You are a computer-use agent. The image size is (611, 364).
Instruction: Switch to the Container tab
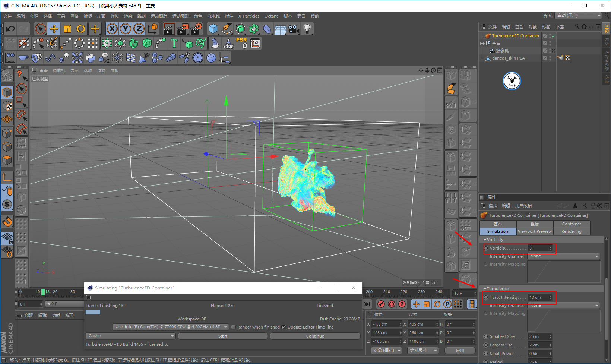[572, 224]
